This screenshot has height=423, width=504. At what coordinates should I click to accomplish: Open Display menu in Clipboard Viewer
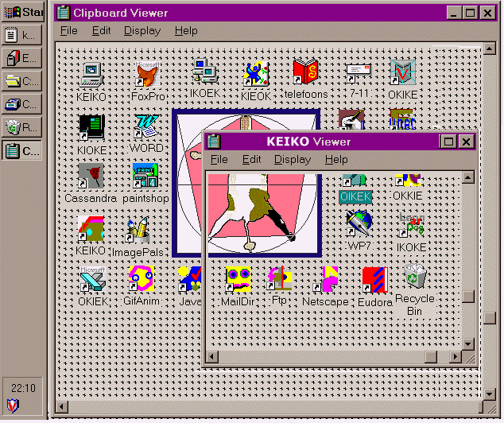[142, 30]
